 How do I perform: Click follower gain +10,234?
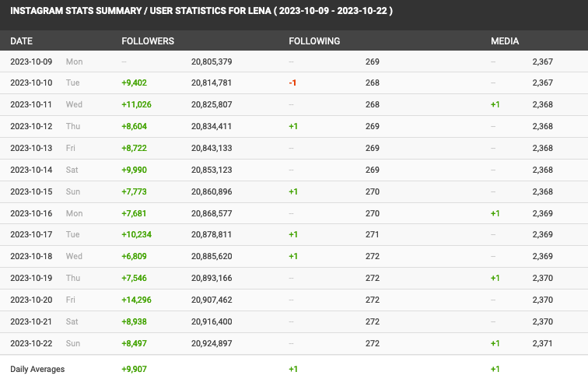pos(137,234)
